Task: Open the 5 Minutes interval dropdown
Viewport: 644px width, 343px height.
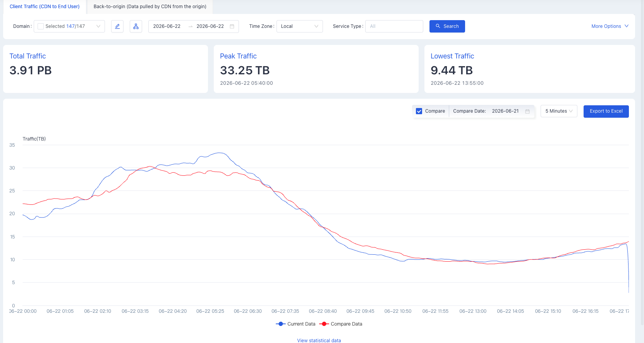Action: point(559,111)
